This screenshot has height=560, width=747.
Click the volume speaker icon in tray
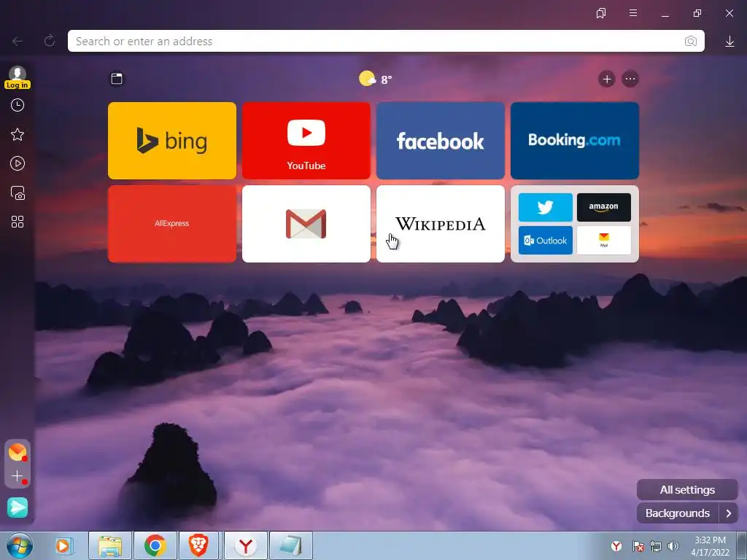point(673,546)
